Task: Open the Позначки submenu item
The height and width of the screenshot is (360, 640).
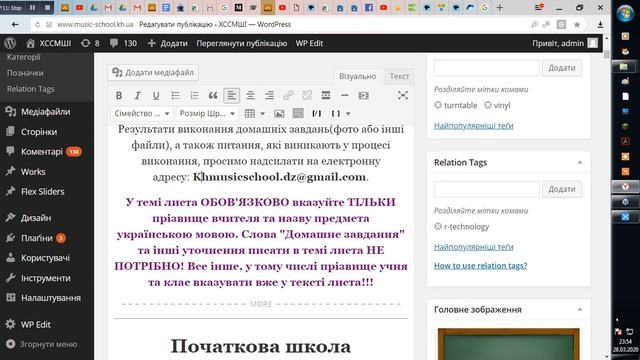Action: coord(25,73)
